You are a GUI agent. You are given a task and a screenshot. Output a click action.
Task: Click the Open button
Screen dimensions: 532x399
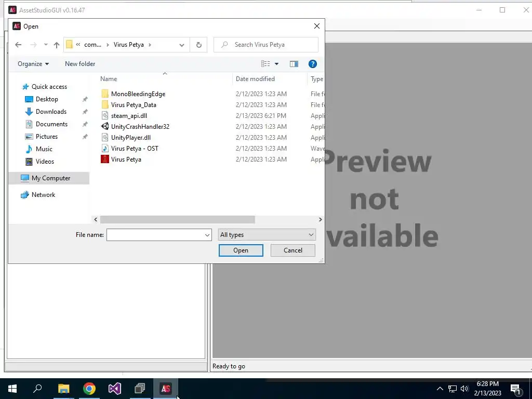pyautogui.click(x=241, y=250)
